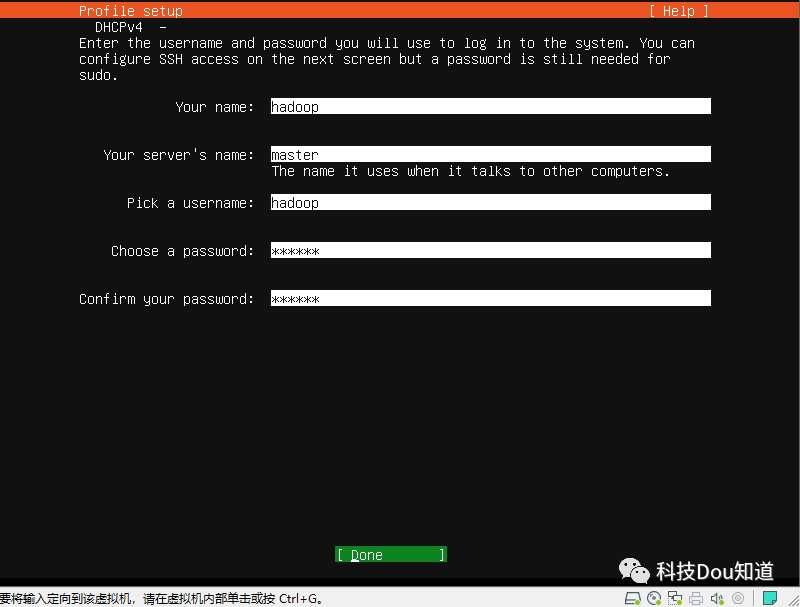The height and width of the screenshot is (607, 800).
Task: Click the Profile setup title text
Action: [x=131, y=11]
